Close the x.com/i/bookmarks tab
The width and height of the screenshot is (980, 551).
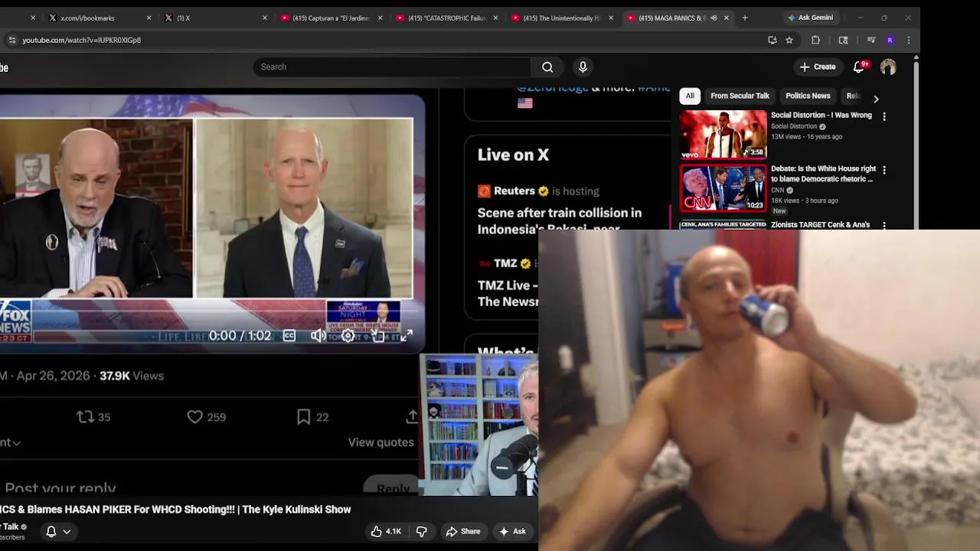[149, 18]
